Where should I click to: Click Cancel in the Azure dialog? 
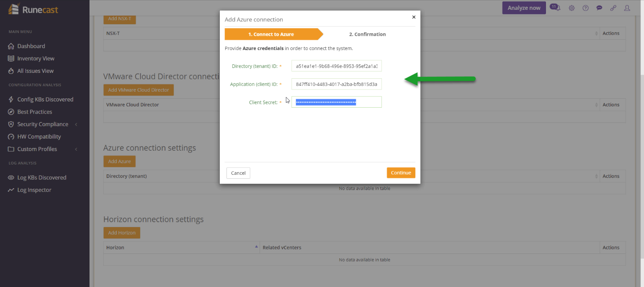238,173
